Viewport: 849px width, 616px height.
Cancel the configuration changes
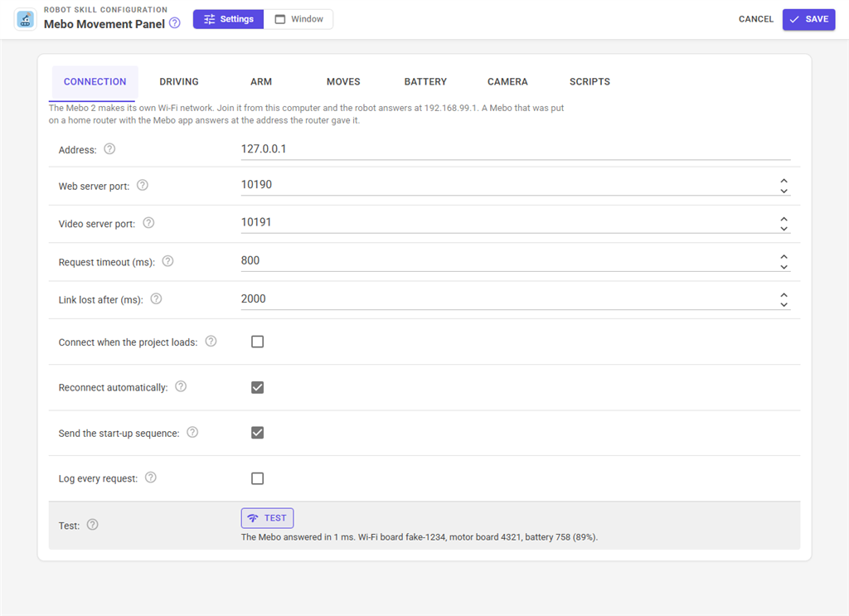point(756,20)
